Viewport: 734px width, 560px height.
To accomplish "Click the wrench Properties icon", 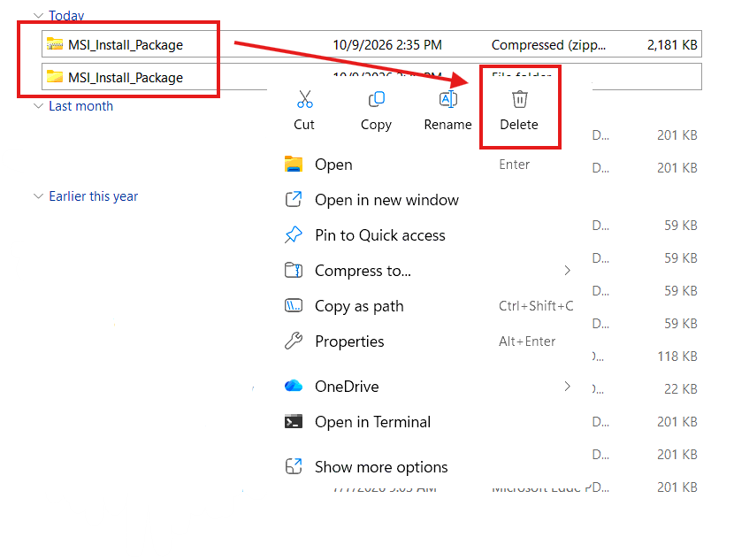I will click(x=294, y=341).
